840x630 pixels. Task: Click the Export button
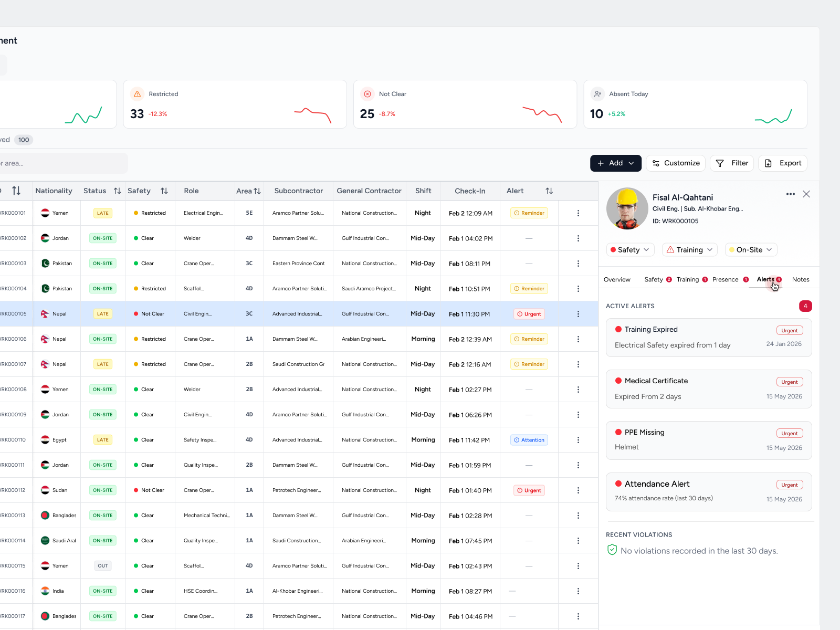783,163
